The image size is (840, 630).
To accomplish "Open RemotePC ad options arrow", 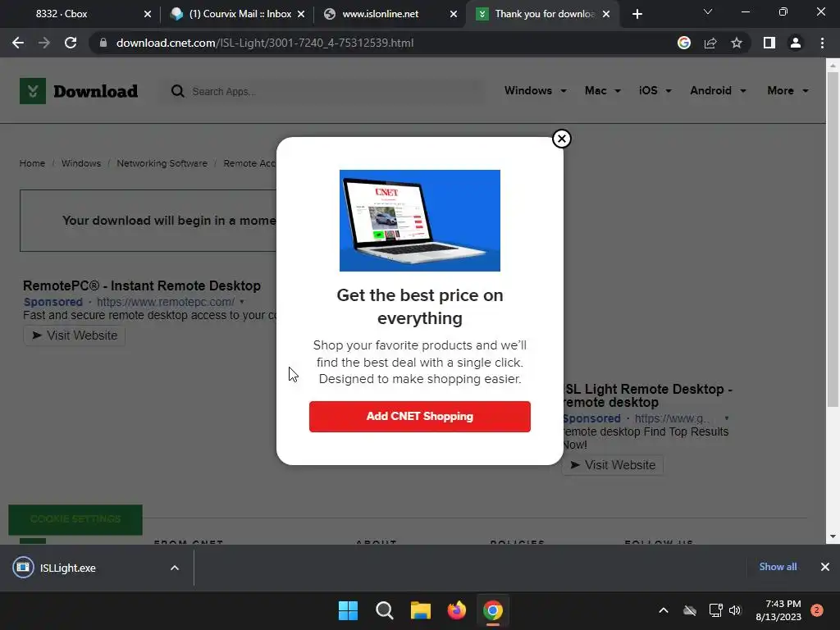I will (242, 302).
